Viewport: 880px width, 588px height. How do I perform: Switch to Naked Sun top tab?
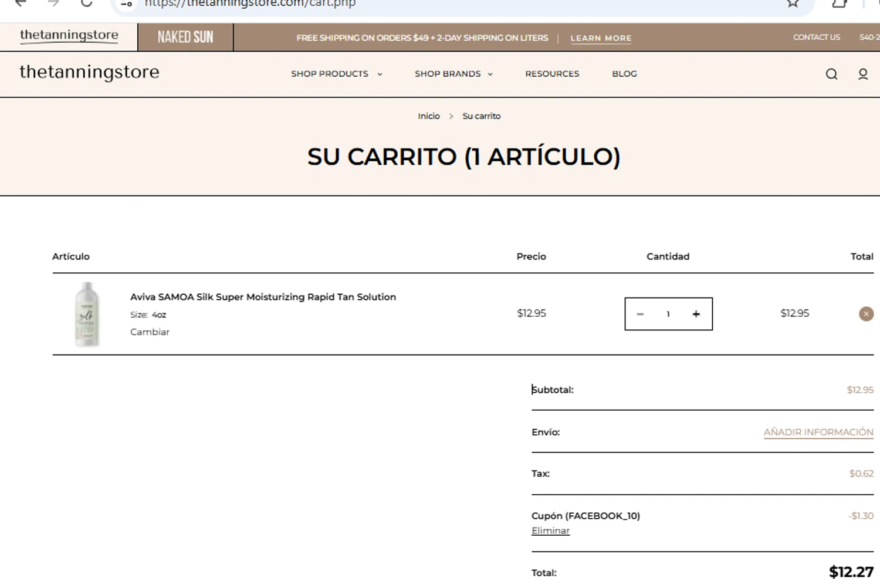pos(185,37)
